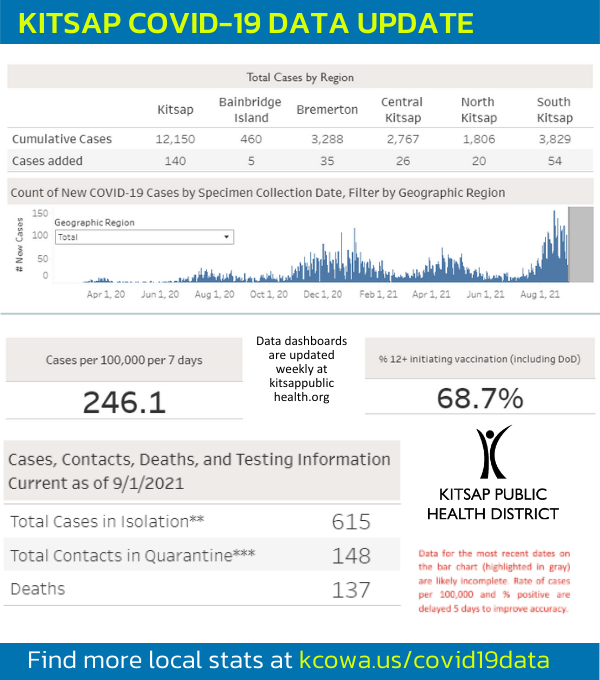600x680 pixels.
Task: Click the Kitsap Public Health District logo figure
Action: click(x=493, y=454)
